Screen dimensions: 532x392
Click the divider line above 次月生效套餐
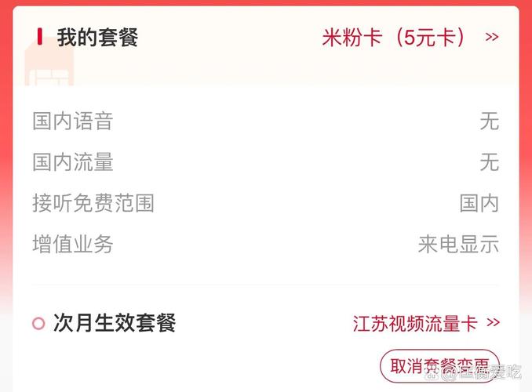pos(266,285)
